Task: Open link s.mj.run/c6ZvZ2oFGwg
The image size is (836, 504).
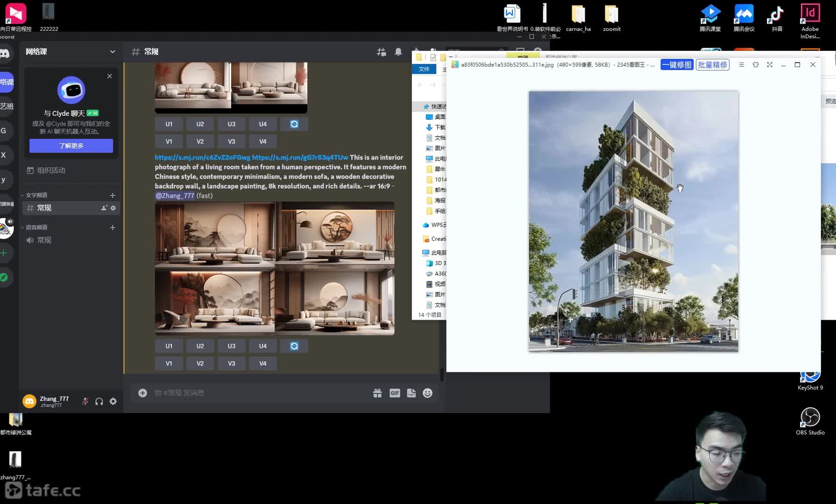Action: click(x=202, y=158)
